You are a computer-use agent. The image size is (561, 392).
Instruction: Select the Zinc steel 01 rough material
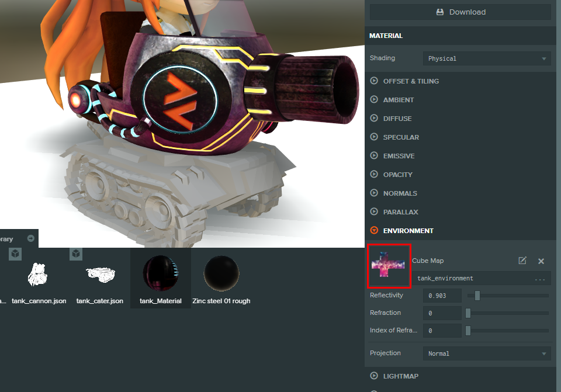[x=221, y=279]
